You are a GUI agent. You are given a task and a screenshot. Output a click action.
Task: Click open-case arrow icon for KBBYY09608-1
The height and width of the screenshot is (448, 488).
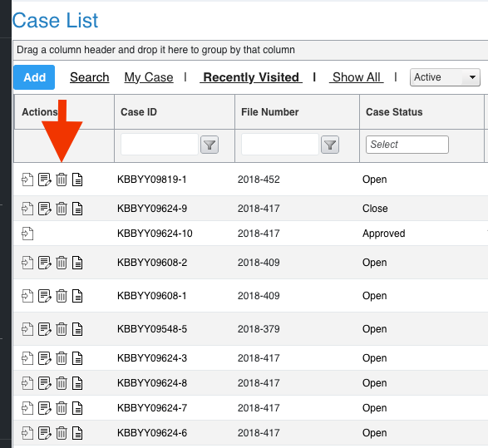click(x=27, y=296)
